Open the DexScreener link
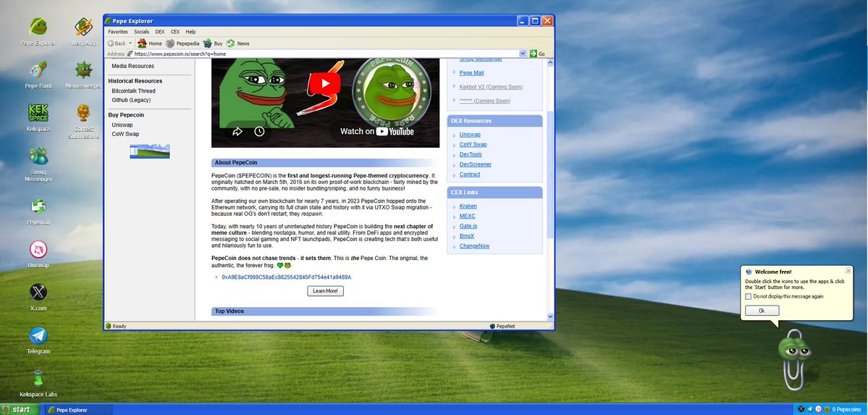This screenshot has height=415, width=868. (476, 164)
